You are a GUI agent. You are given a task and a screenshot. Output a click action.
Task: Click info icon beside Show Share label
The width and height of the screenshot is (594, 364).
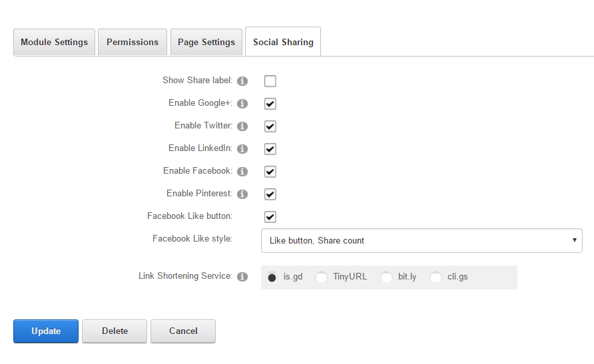coord(242,81)
